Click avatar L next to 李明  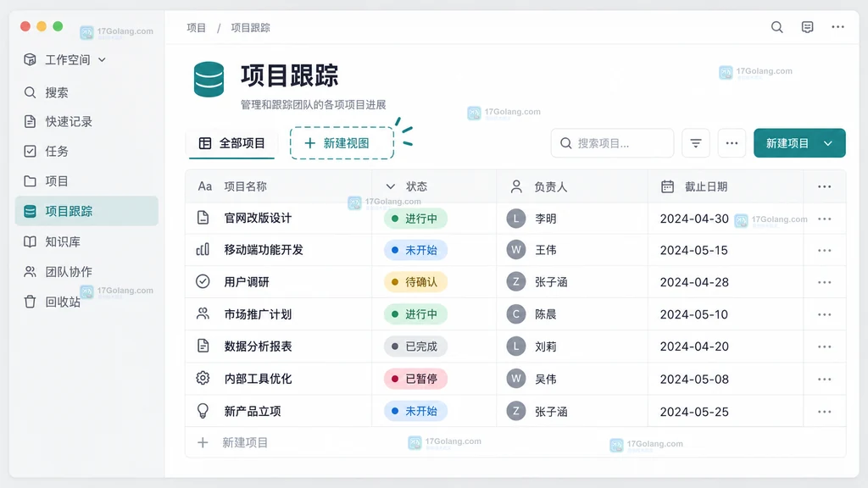coord(516,218)
